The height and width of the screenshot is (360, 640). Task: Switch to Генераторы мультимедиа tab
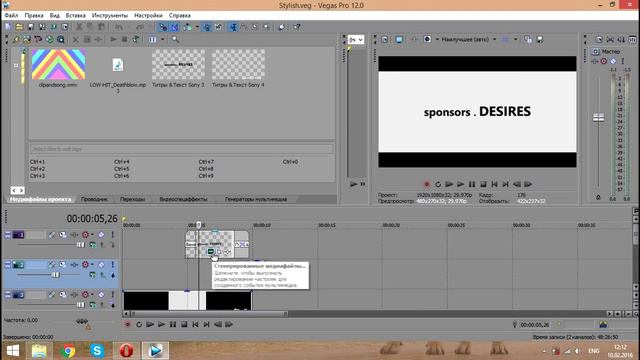click(x=256, y=199)
